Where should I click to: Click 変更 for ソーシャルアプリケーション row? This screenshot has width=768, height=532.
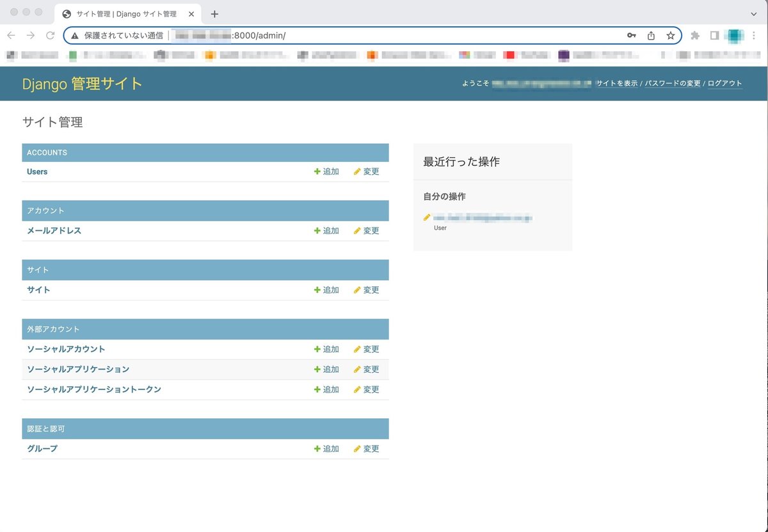coord(366,370)
